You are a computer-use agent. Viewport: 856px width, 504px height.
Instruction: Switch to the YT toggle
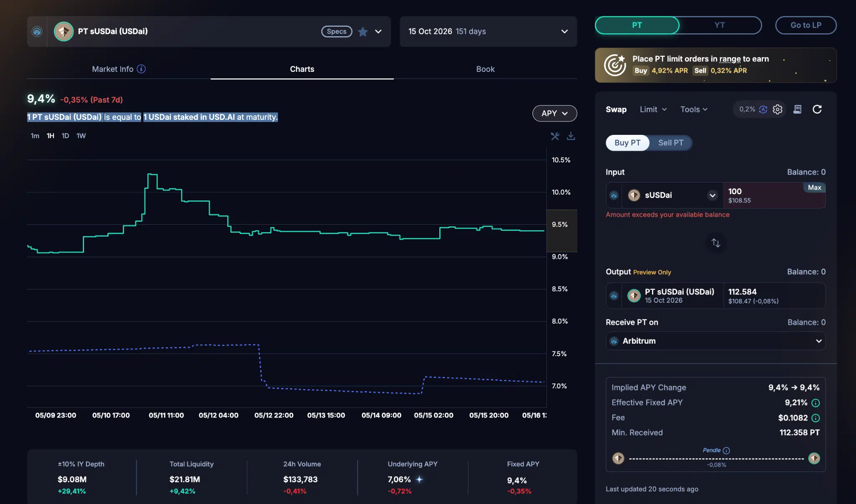719,25
